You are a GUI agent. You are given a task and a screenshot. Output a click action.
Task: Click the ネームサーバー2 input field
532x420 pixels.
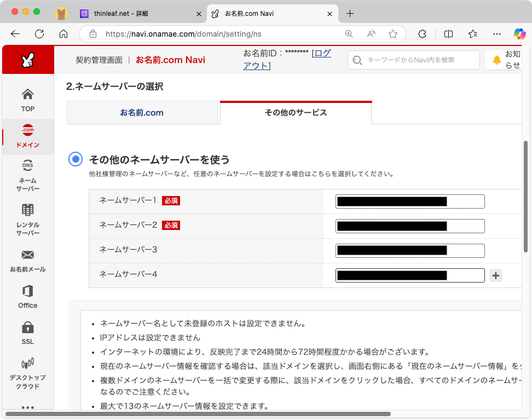(x=410, y=226)
